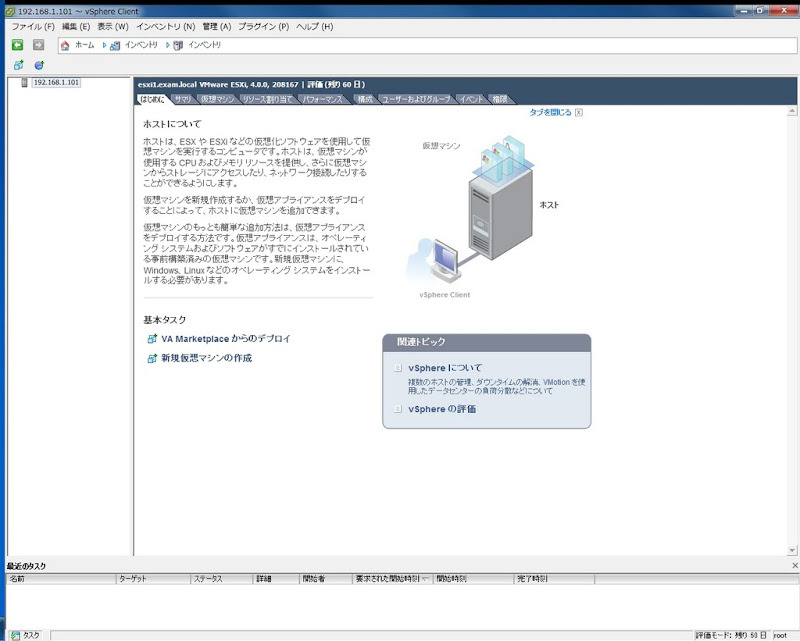The height and width of the screenshot is (641, 800).
Task: Click the 関連トピック panel header
Action: tap(486, 342)
